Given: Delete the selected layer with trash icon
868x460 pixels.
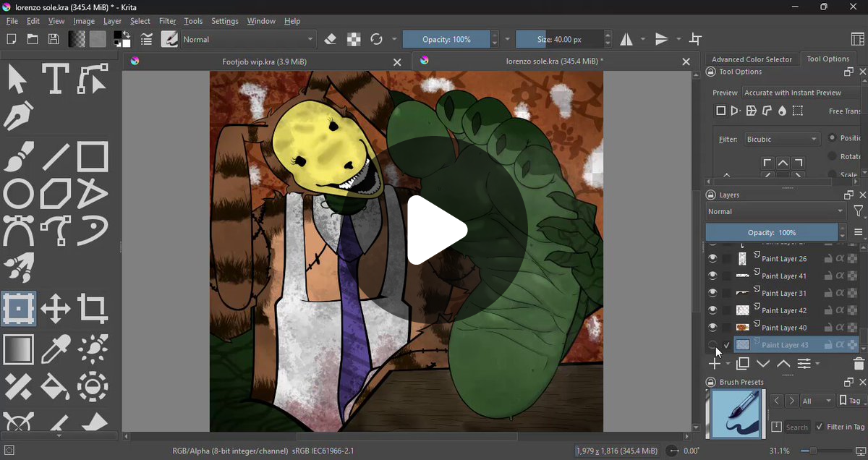Looking at the screenshot, I should click(859, 364).
